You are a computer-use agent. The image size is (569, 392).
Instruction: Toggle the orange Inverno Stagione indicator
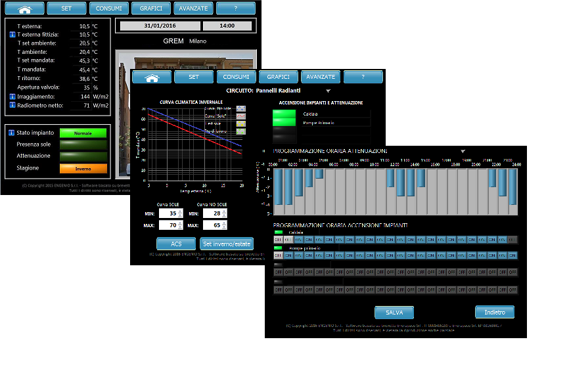coord(83,169)
